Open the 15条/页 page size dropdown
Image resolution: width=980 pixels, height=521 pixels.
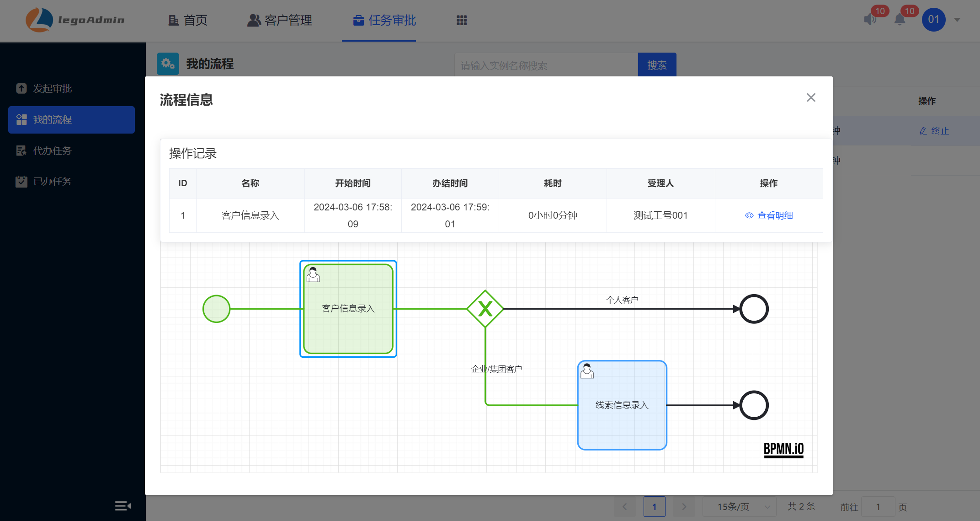pyautogui.click(x=739, y=507)
